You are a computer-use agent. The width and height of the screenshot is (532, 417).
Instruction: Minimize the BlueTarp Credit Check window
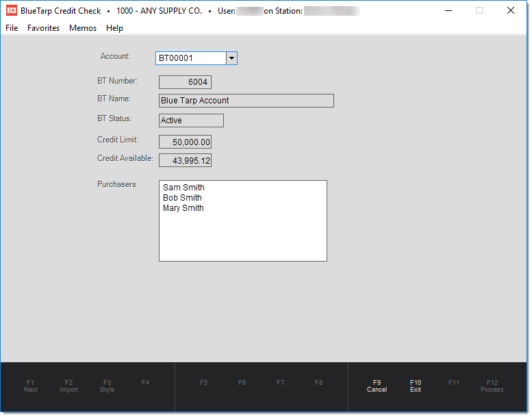coord(448,11)
